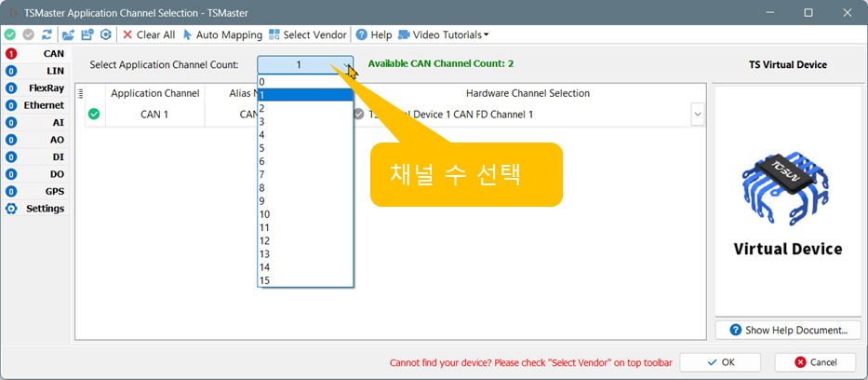Switch to the CAN tab

pos(35,54)
